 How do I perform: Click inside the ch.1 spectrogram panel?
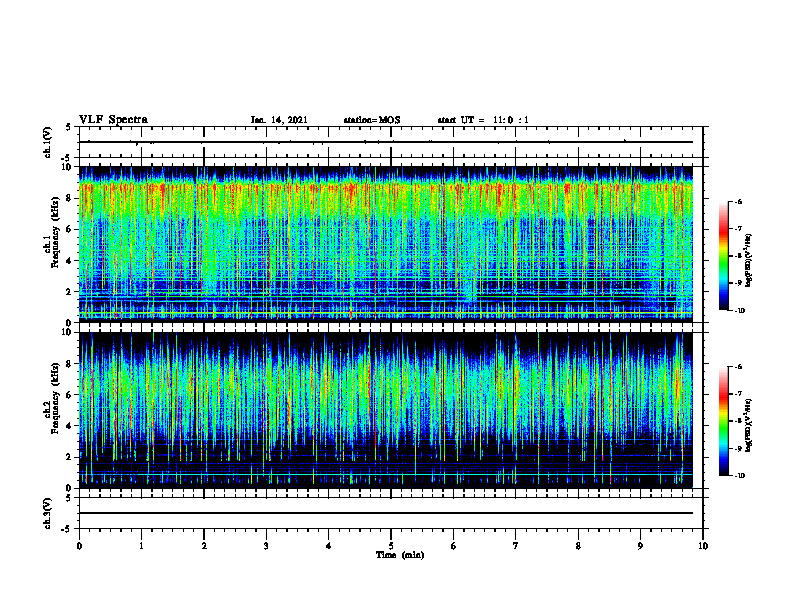point(386,244)
